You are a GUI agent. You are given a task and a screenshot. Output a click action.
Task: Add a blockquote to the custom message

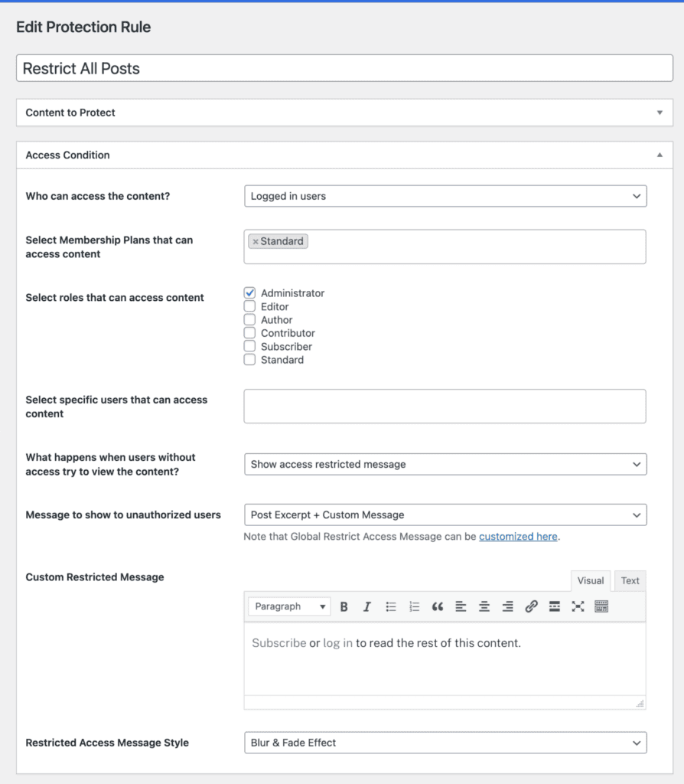coord(437,606)
